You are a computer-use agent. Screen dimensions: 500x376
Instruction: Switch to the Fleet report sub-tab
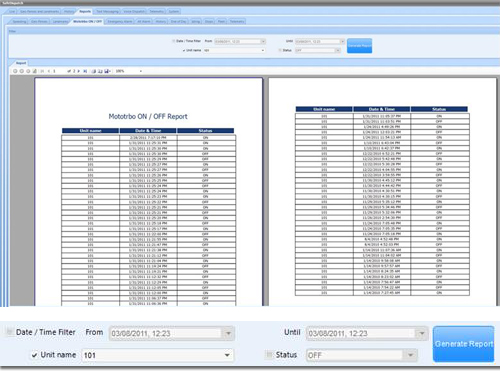221,21
